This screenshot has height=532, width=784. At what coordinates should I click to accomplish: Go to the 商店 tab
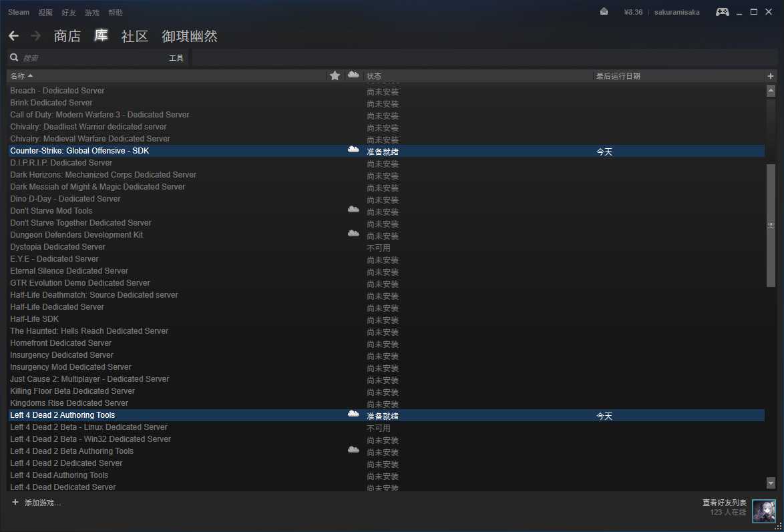[67, 36]
